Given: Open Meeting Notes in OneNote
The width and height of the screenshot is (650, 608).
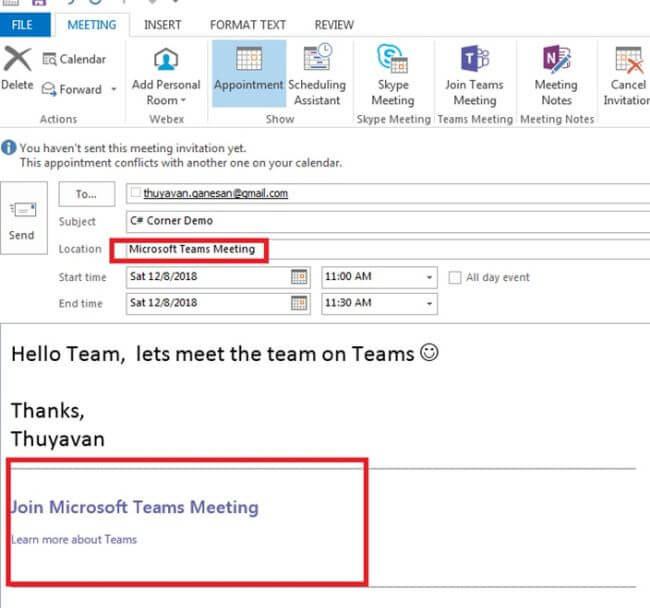Looking at the screenshot, I should [556, 75].
